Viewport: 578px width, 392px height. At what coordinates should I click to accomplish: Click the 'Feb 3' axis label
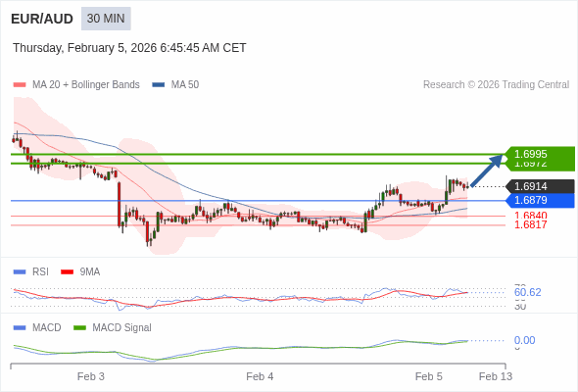[x=91, y=376]
